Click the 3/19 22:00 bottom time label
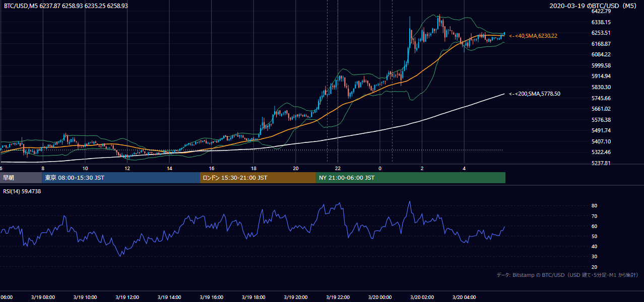Image resolution: width=644 pixels, height=302 pixels. [338, 297]
